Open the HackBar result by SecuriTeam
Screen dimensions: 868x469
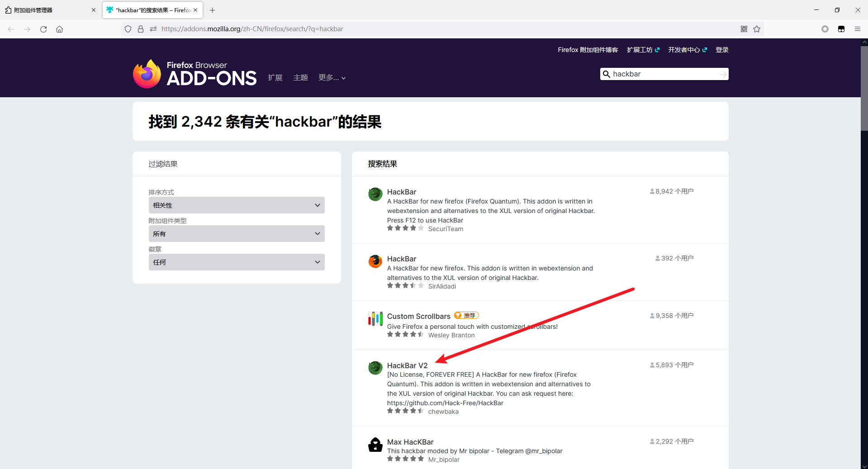pos(402,192)
